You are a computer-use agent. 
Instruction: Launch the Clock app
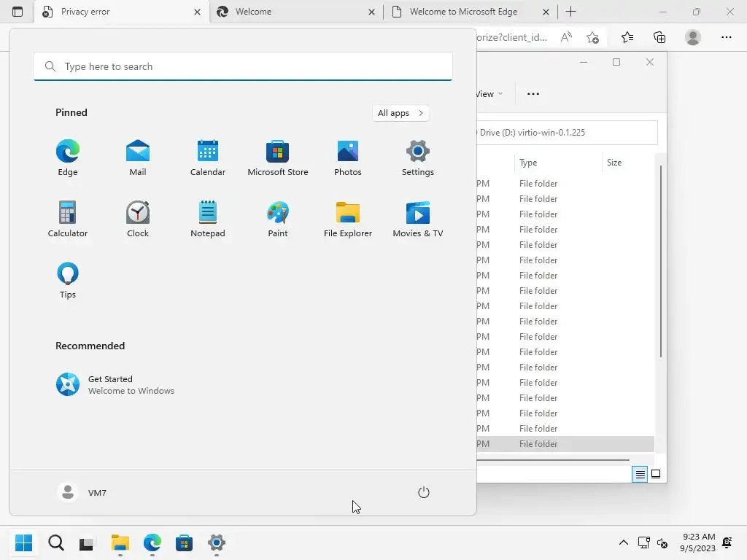click(138, 219)
